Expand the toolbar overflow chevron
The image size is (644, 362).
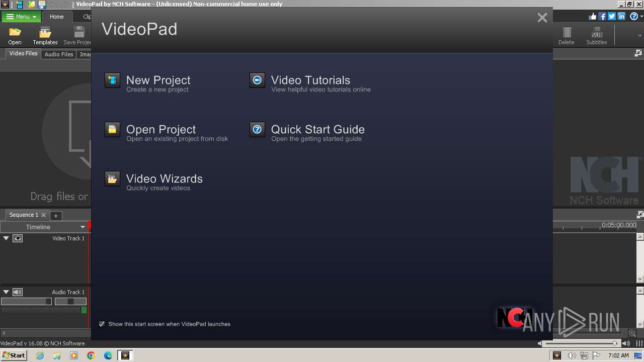coord(640,36)
